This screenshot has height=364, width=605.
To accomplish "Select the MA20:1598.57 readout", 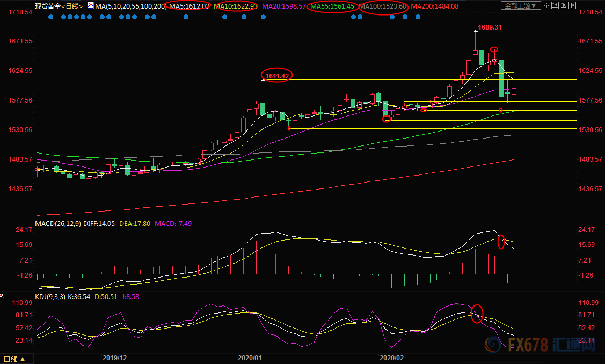I will (284, 6).
